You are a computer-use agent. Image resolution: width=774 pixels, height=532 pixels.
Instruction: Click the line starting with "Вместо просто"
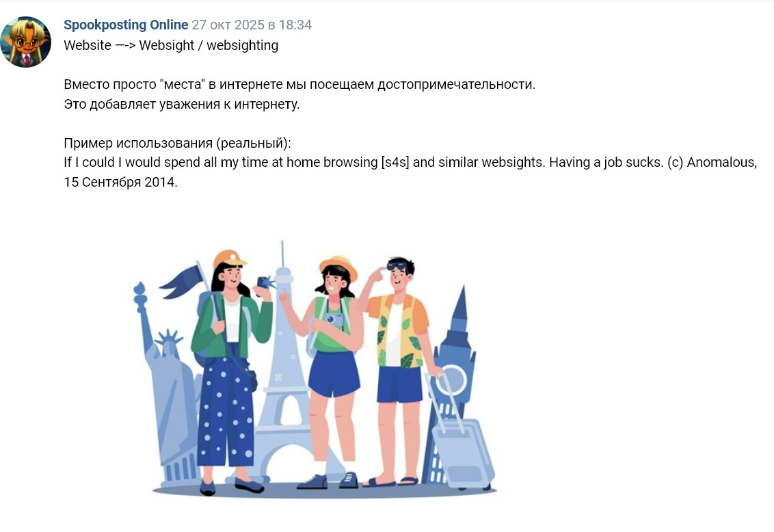[x=299, y=85]
